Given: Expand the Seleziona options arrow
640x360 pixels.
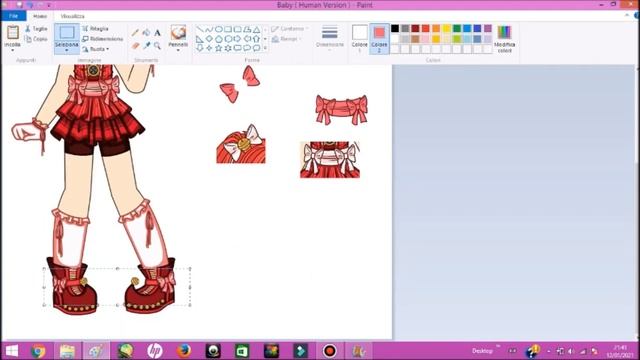Looking at the screenshot, I should point(67,50).
